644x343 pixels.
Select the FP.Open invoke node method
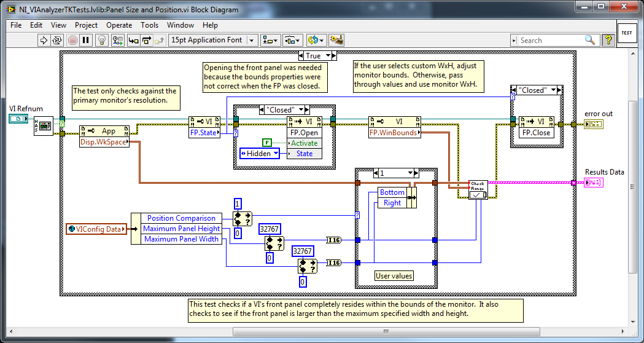(x=304, y=132)
